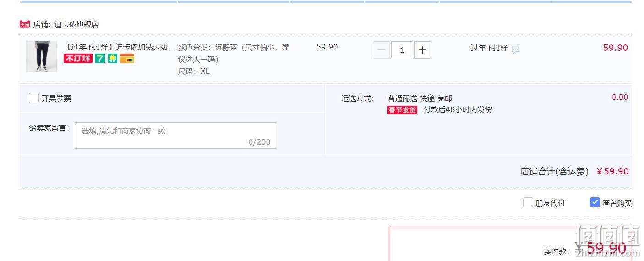Image resolution: width=644 pixels, height=261 pixels.
Task: Click the 付款后48小时内发货 delivery text
Action: tap(458, 109)
